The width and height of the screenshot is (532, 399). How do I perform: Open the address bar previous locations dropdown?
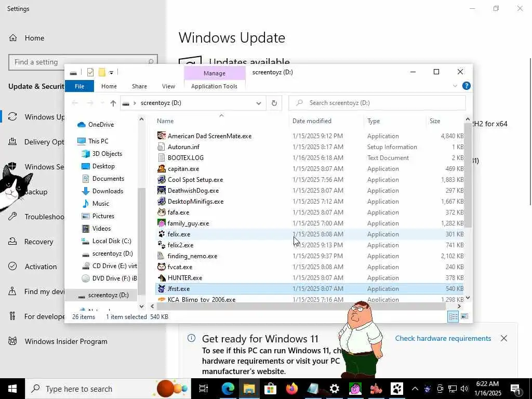(259, 103)
